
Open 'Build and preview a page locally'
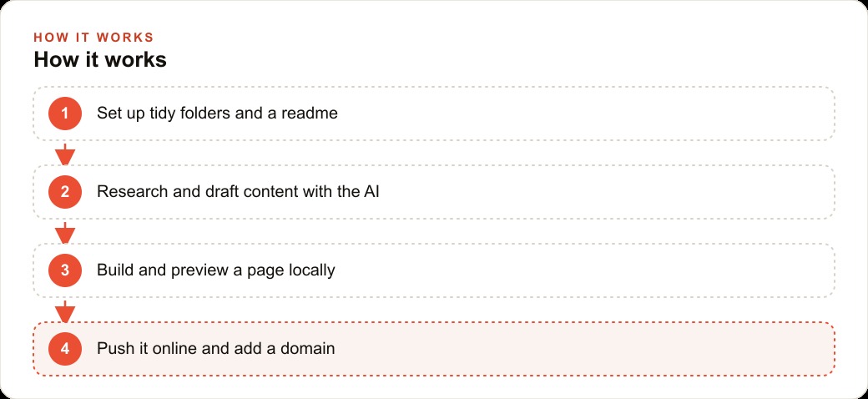tap(216, 270)
